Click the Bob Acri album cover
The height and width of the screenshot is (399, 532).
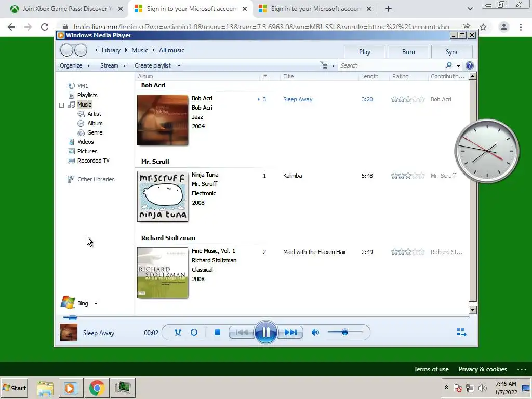[x=163, y=120]
